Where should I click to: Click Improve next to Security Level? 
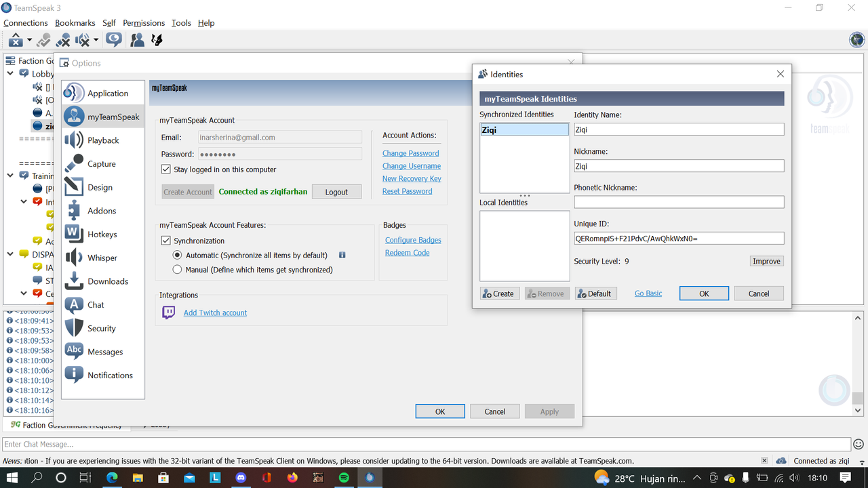[x=767, y=261]
